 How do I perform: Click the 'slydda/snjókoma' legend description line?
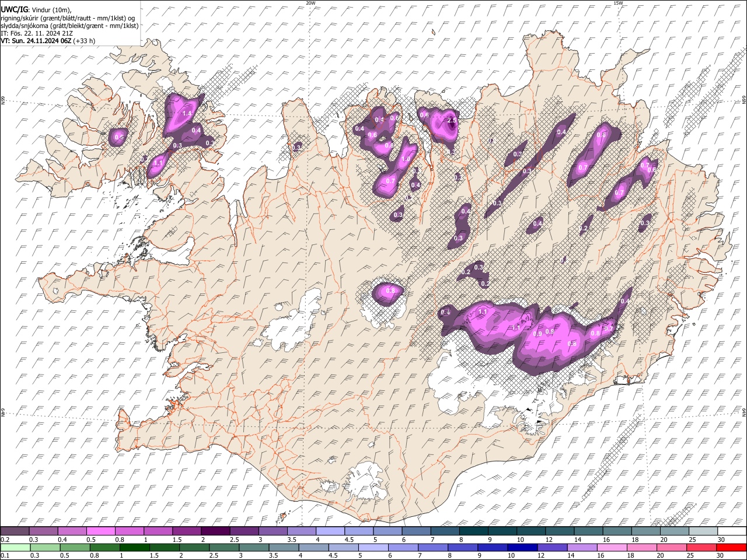[69, 26]
